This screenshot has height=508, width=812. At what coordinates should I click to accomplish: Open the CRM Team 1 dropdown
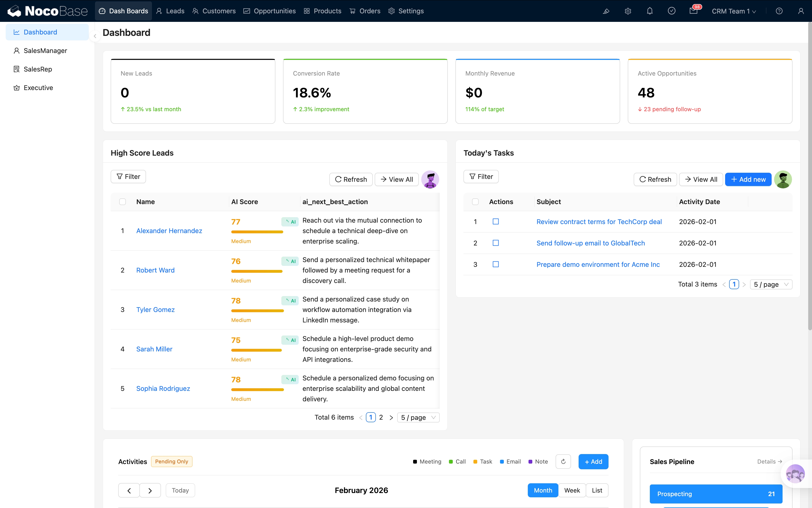point(734,11)
